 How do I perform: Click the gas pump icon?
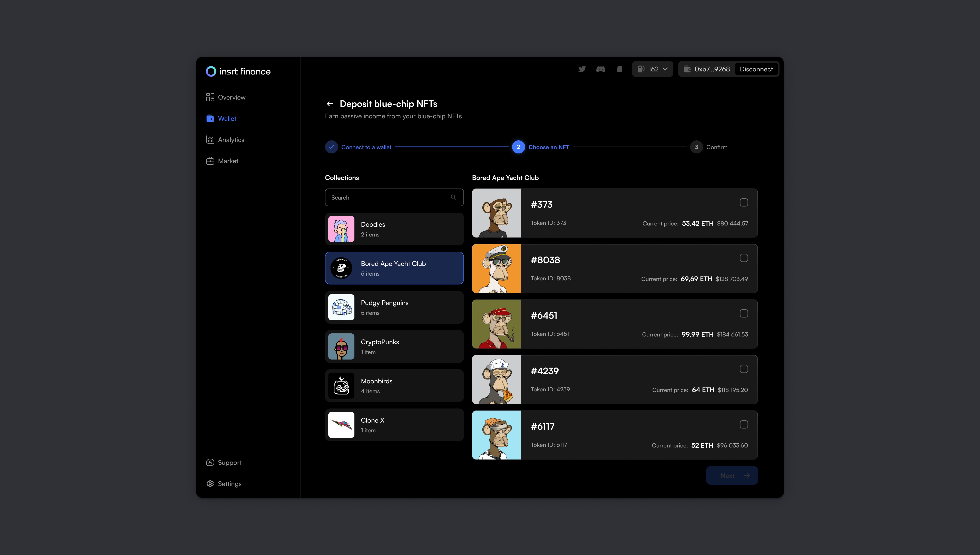click(x=641, y=69)
